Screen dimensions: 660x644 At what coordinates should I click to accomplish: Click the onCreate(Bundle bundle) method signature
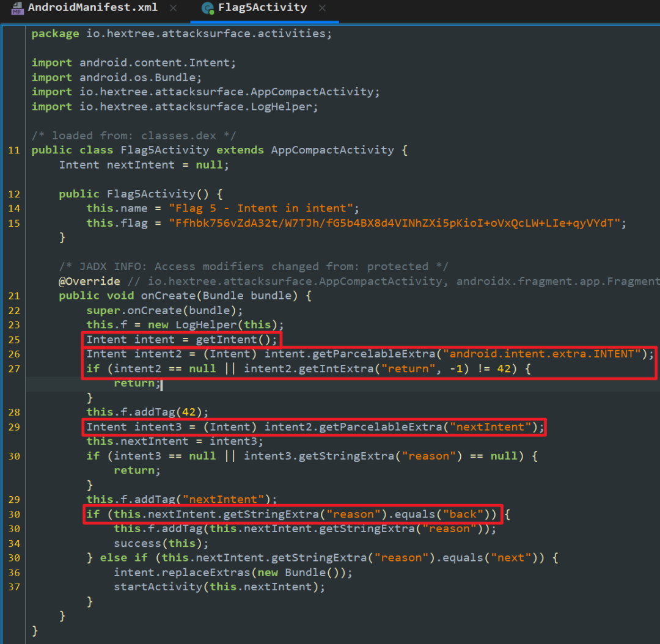point(185,296)
